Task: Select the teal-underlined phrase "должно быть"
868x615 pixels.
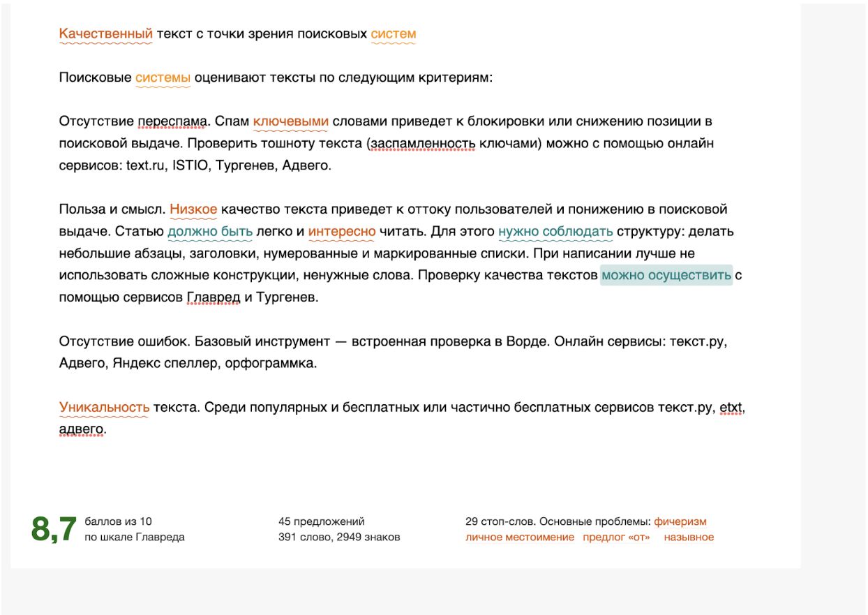Action: point(200,231)
